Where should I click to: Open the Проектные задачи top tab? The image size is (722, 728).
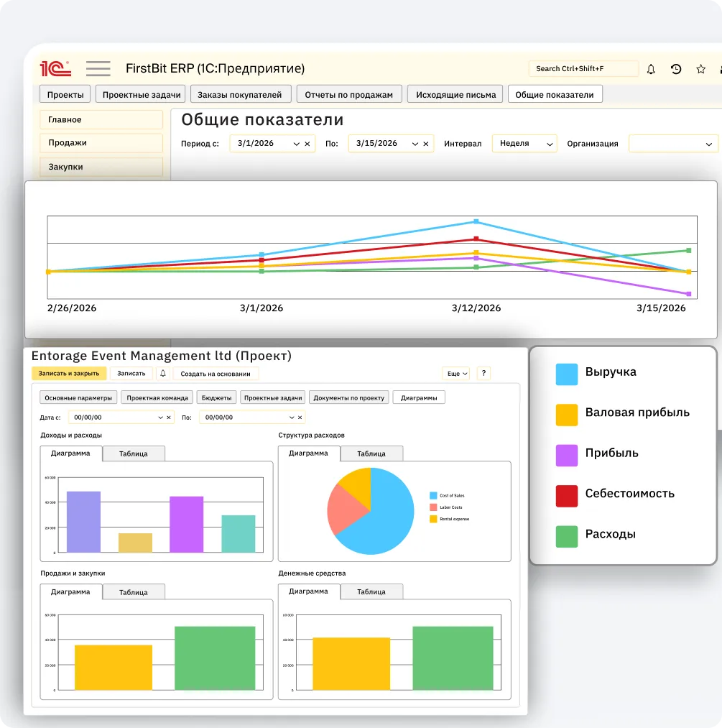(x=141, y=94)
